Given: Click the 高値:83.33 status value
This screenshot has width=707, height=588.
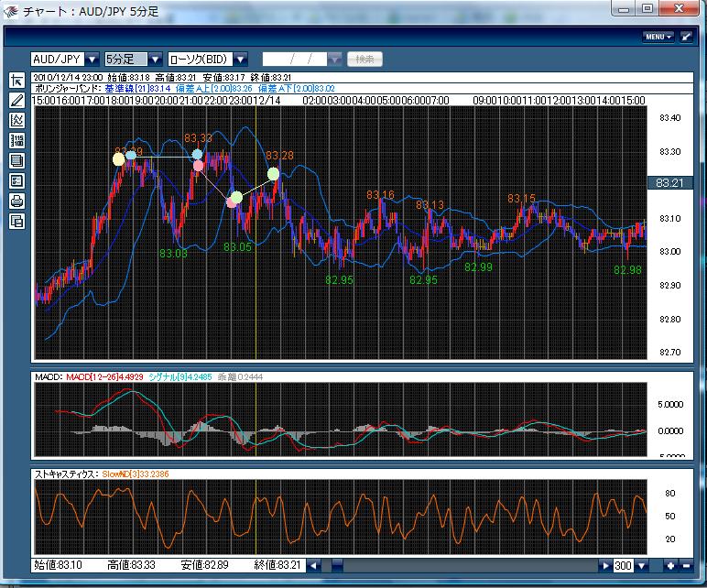Looking at the screenshot, I should coord(131,565).
